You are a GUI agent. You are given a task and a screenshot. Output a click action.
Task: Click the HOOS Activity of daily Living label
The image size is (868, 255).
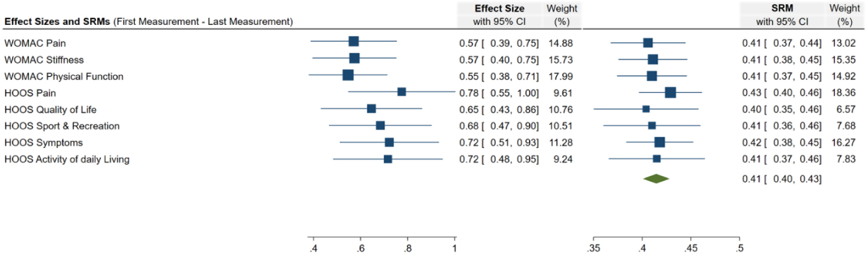[x=67, y=159]
